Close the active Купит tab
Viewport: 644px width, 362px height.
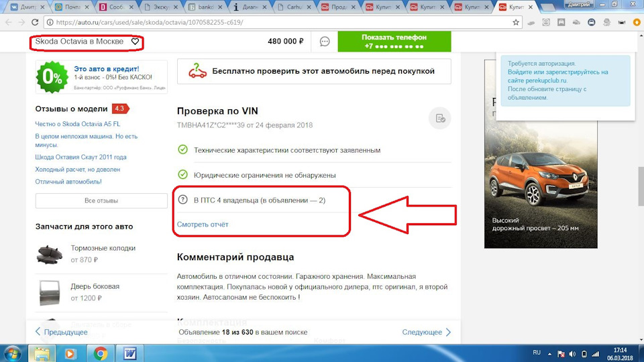click(530, 7)
